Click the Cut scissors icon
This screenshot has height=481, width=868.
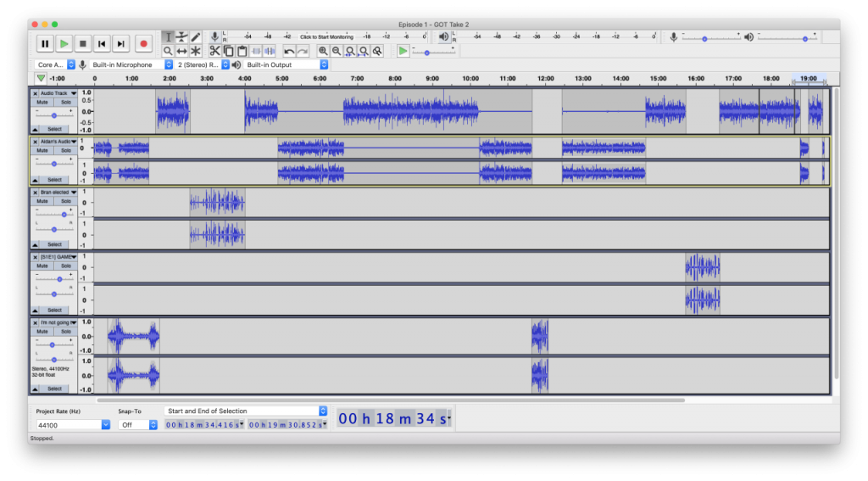pos(215,51)
